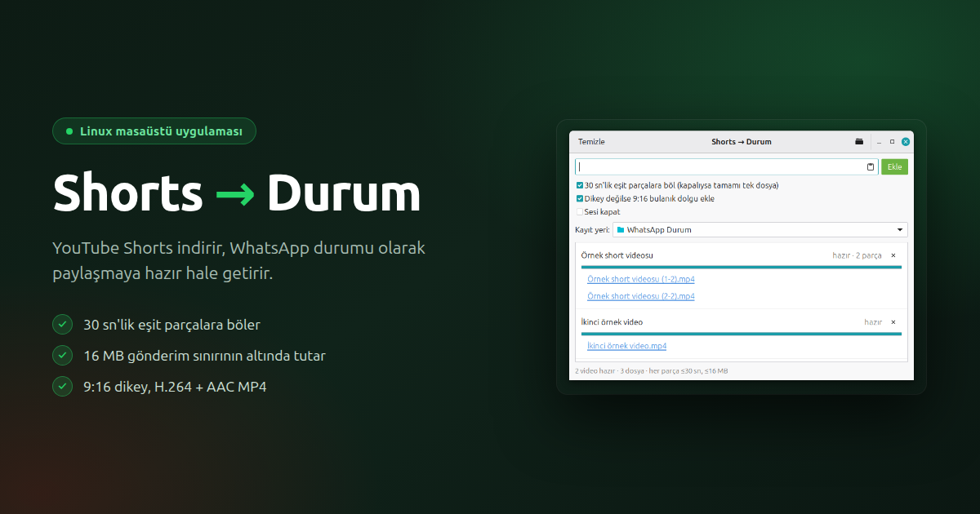Click the '2 video hazır · 3 dosya' status bar
Screen dimensions: 980x514
point(652,370)
